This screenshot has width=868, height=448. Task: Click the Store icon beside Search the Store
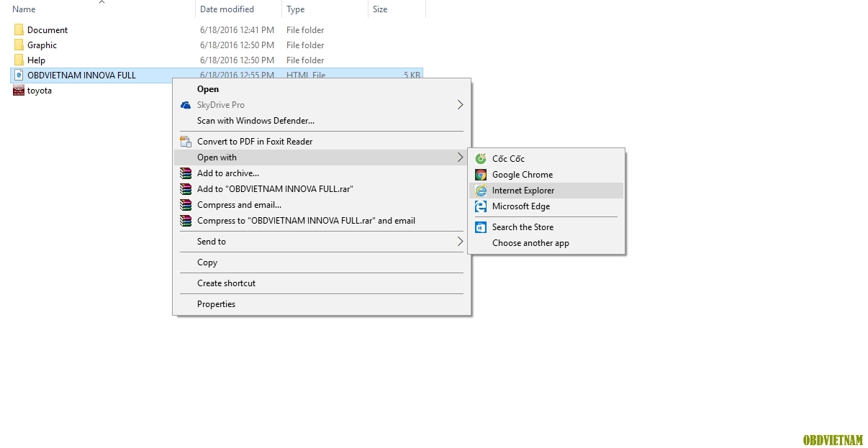481,227
